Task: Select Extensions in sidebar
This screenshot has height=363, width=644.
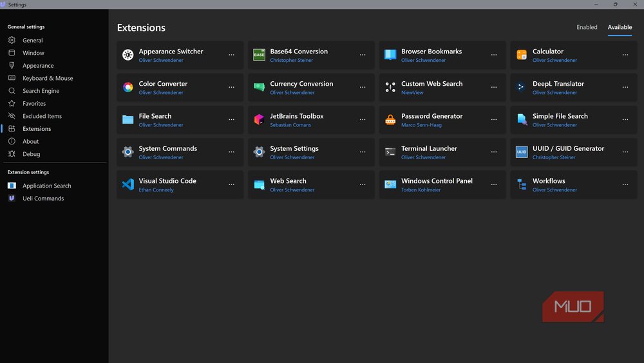Action: (x=54, y=129)
